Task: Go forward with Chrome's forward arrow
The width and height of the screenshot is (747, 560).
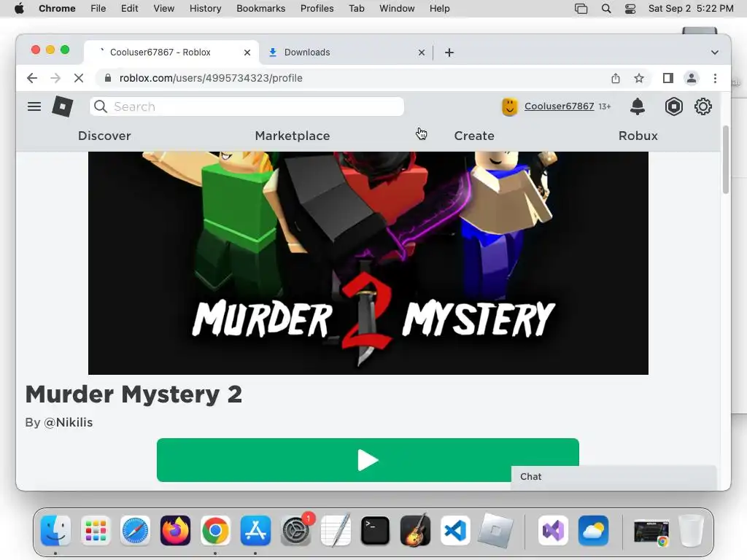Action: [x=55, y=78]
